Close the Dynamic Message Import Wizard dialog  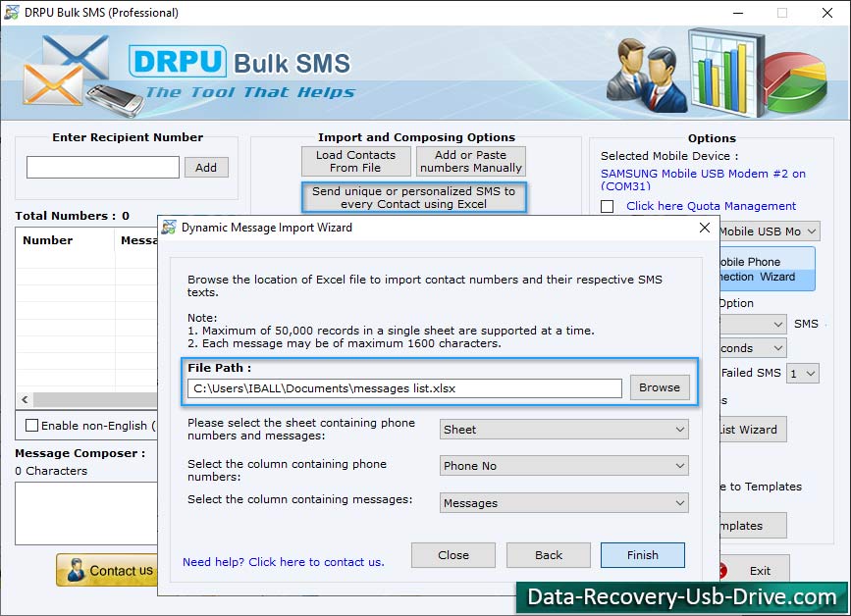(x=705, y=228)
